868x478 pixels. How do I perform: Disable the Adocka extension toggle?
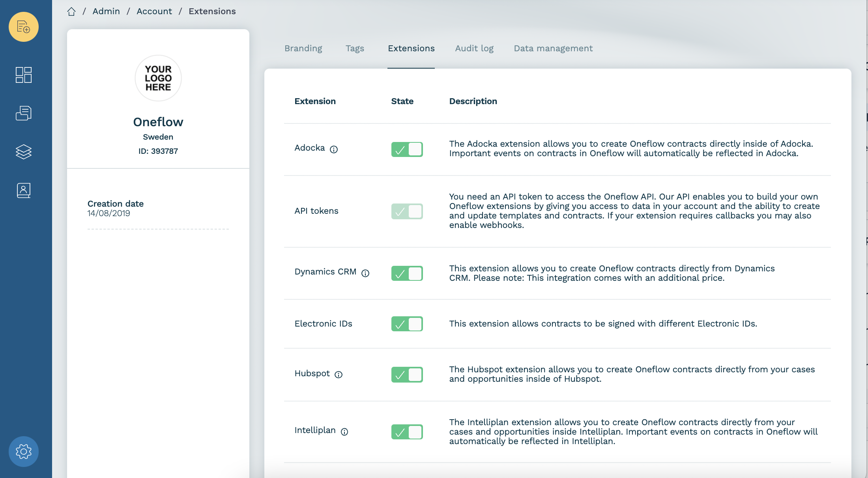[407, 149]
